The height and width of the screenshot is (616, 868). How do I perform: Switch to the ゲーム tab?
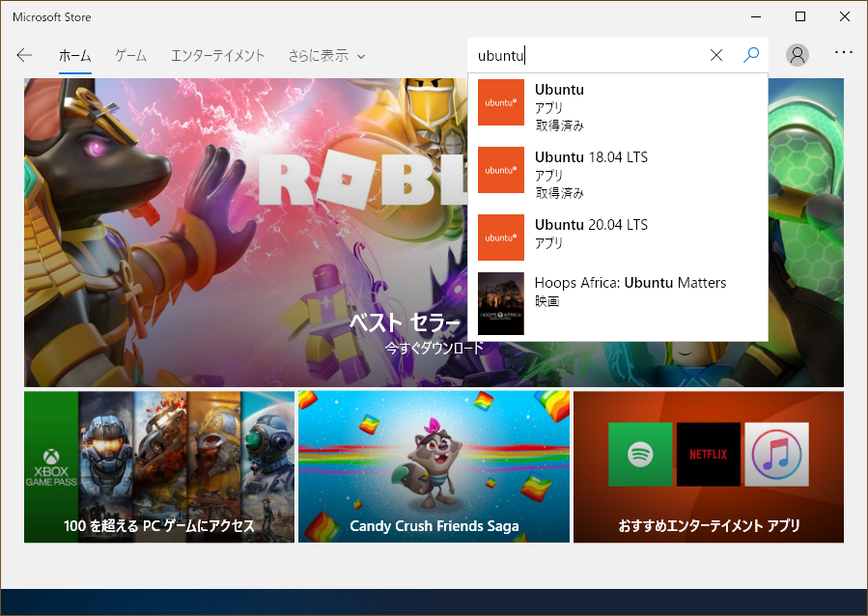tap(130, 55)
